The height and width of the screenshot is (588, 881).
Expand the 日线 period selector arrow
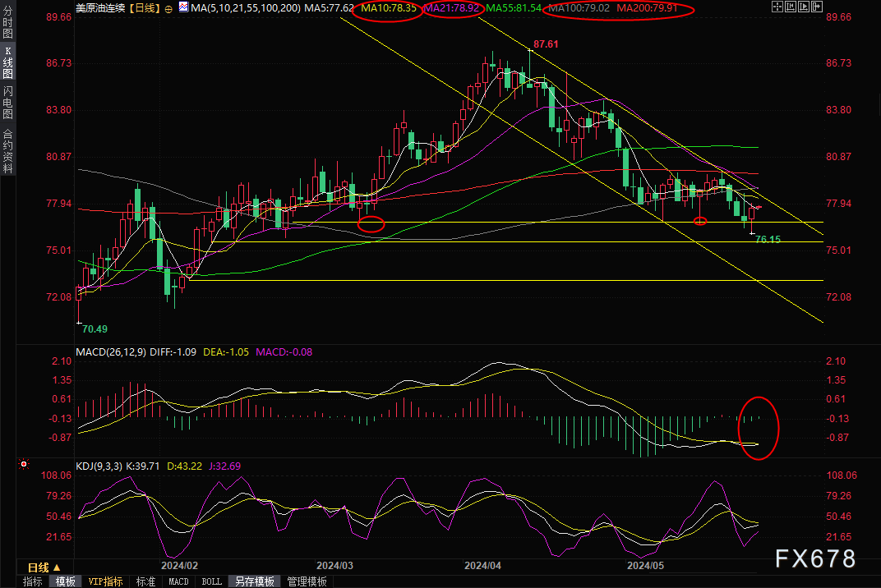coord(58,567)
